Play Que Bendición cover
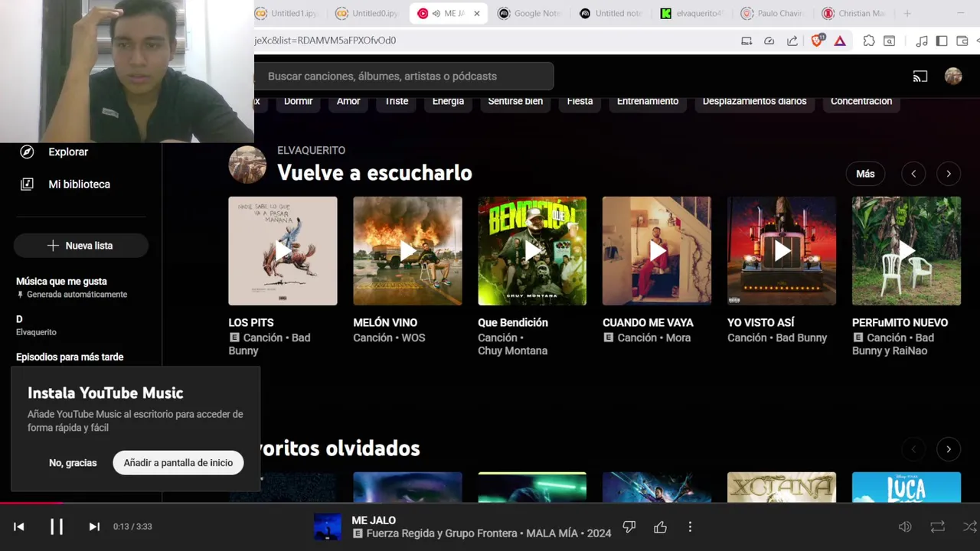 [532, 251]
